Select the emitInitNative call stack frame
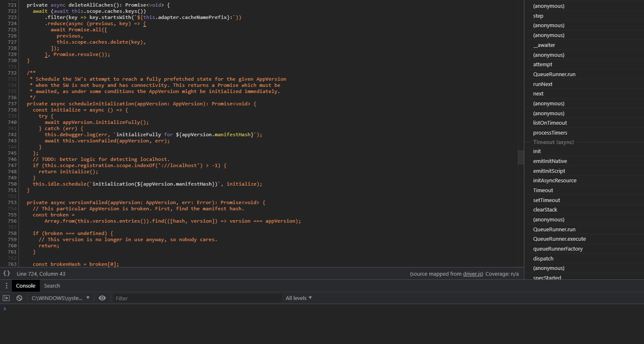This screenshot has width=644, height=344. tap(584, 161)
